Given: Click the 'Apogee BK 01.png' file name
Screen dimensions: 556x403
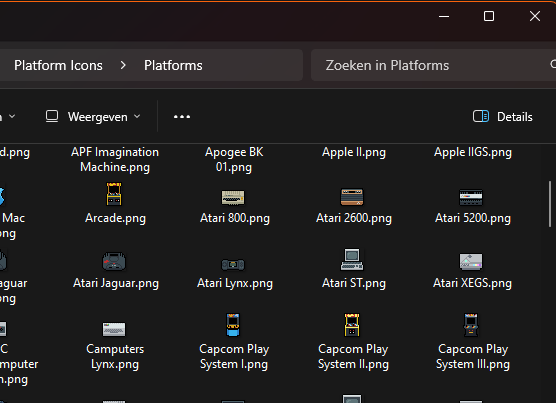Looking at the screenshot, I should tap(234, 159).
